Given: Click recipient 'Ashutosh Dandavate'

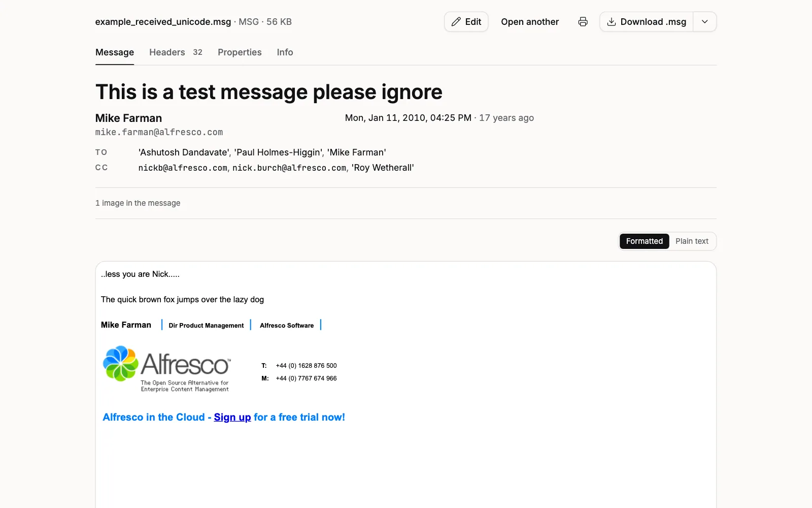Looking at the screenshot, I should click(184, 152).
